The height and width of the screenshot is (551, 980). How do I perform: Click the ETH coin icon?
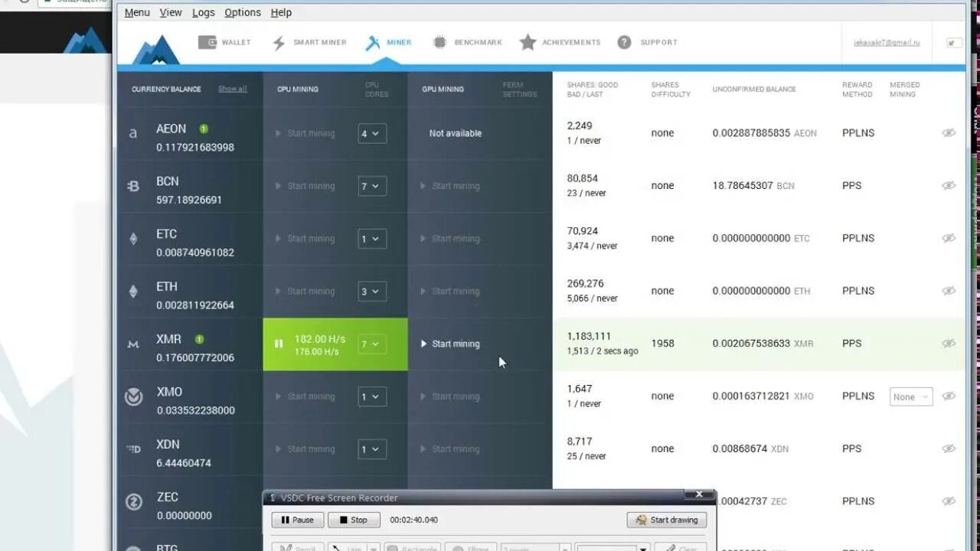133,292
